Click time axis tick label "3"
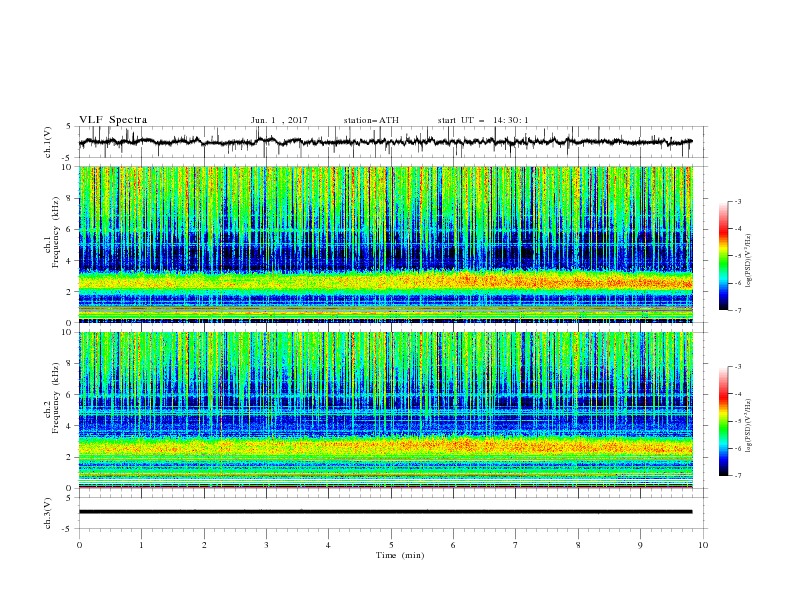This screenshot has height=612, width=792. coord(266,545)
